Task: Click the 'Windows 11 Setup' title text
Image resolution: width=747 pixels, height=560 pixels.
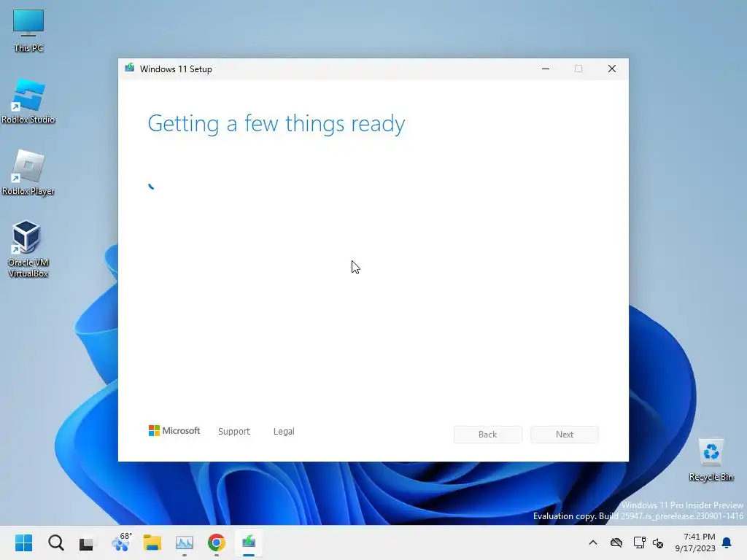Action: 176,69
